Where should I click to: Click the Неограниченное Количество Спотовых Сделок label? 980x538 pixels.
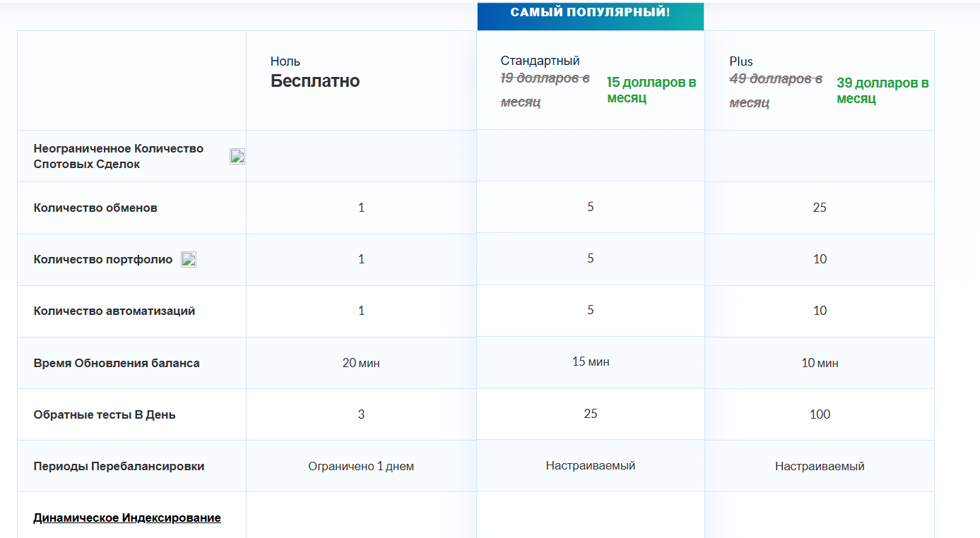point(119,156)
